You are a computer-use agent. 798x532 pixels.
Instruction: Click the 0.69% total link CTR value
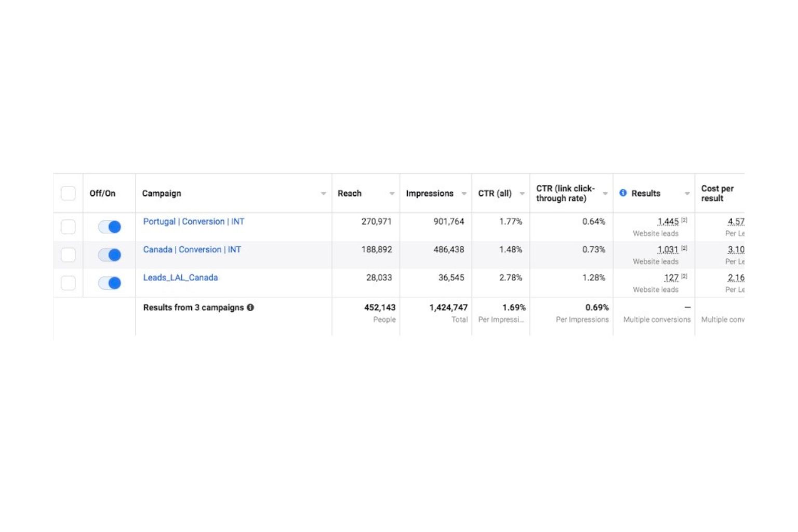[x=597, y=308]
